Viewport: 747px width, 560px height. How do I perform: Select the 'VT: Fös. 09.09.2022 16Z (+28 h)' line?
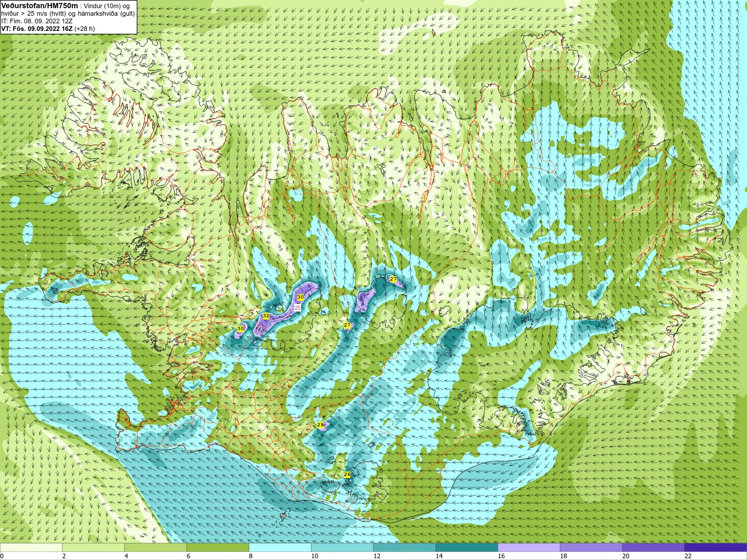click(48, 28)
